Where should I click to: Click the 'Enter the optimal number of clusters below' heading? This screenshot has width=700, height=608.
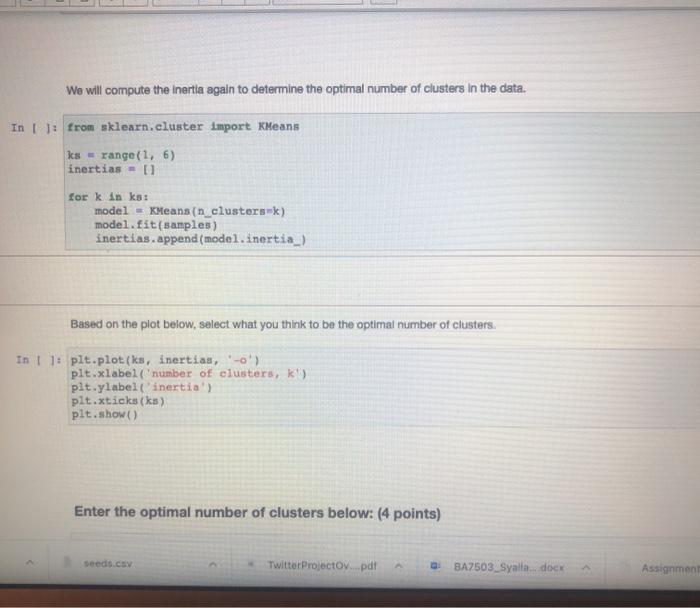tap(258, 512)
